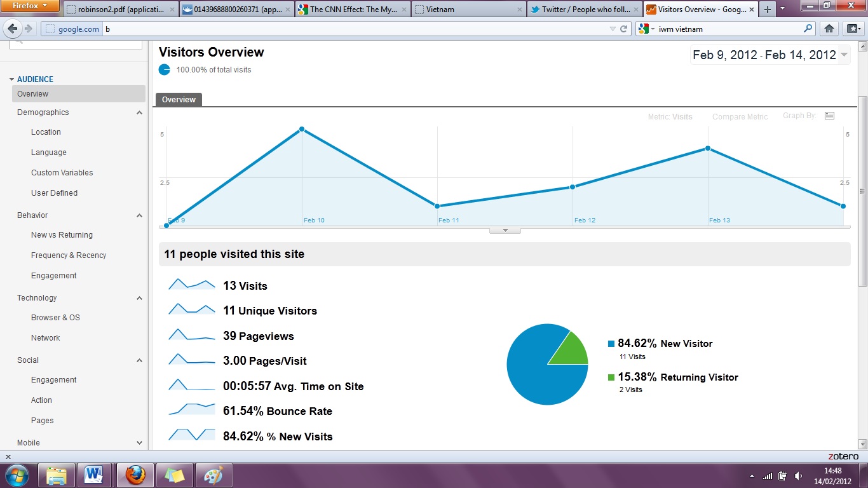Viewport: 868px width, 488px height.
Task: Open the Firefox home page icon
Action: click(x=829, y=29)
